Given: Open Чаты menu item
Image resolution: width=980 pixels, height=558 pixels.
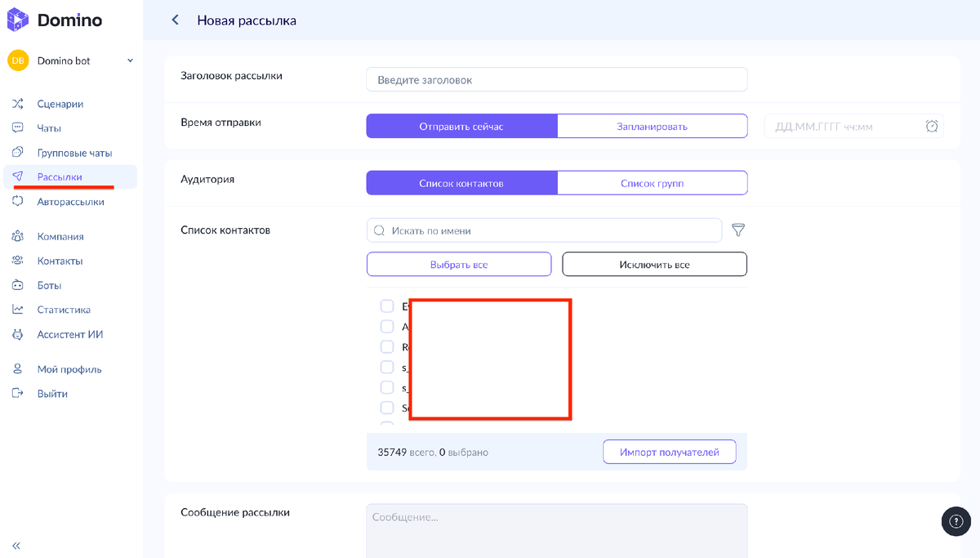Looking at the screenshot, I should click(49, 128).
